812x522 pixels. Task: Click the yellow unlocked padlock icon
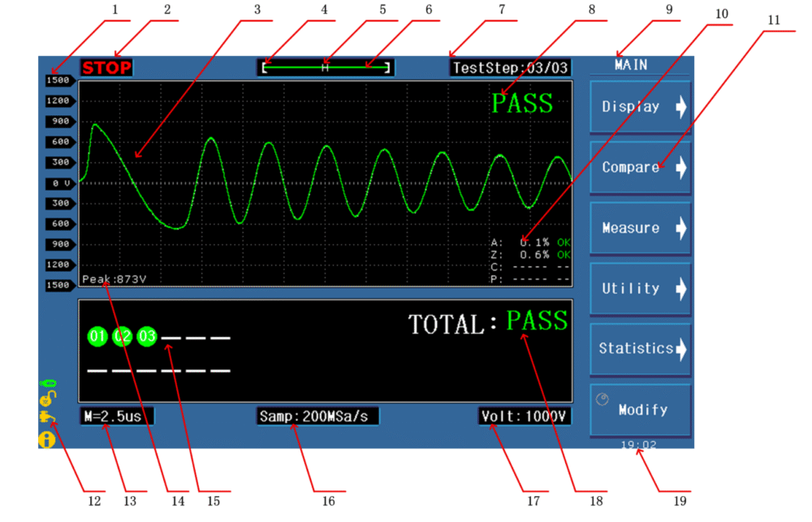click(x=48, y=399)
